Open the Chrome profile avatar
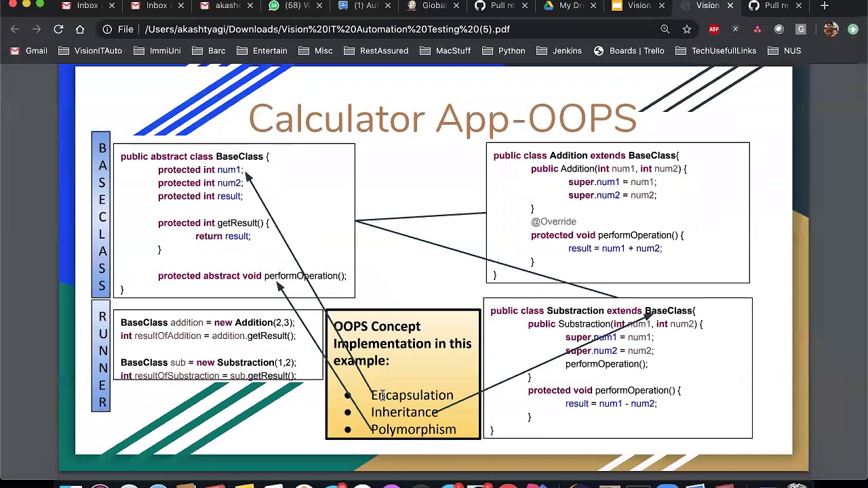Viewport: 868px width, 488px height. 831,29
